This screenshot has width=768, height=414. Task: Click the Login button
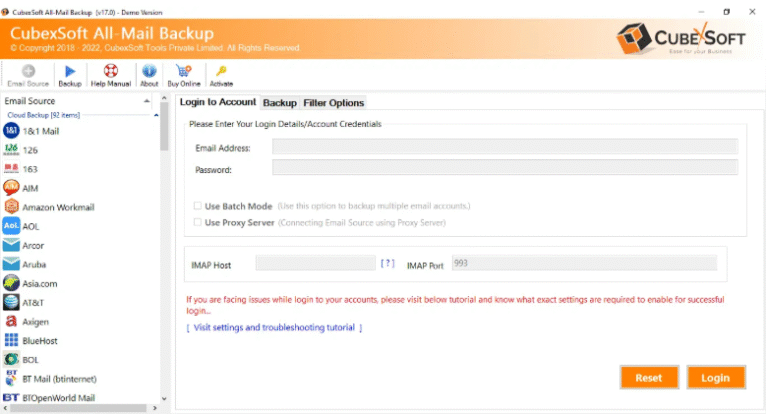coord(716,378)
